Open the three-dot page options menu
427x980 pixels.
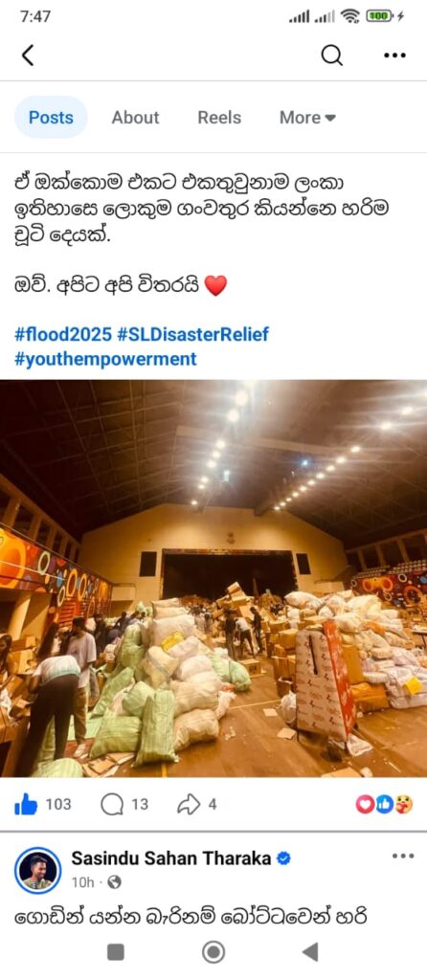pyautogui.click(x=394, y=56)
